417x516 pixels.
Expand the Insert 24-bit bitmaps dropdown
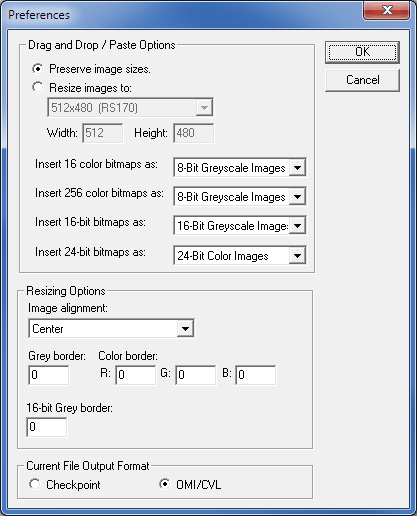240,256
